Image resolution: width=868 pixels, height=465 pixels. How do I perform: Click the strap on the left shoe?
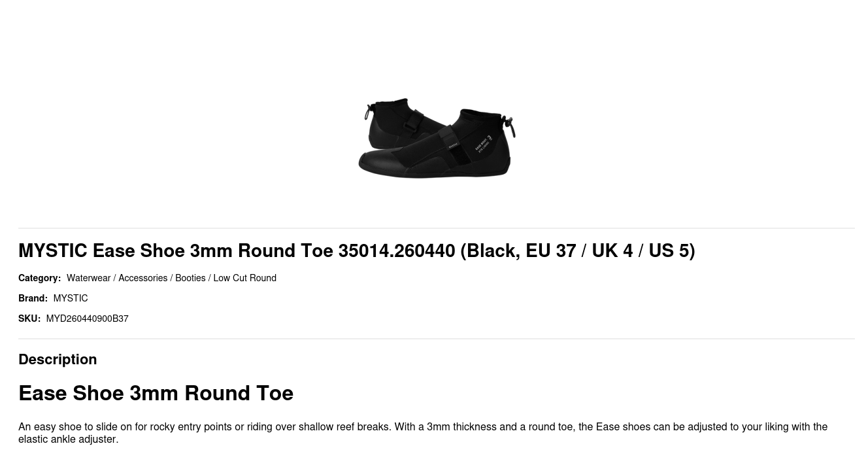tap(414, 122)
